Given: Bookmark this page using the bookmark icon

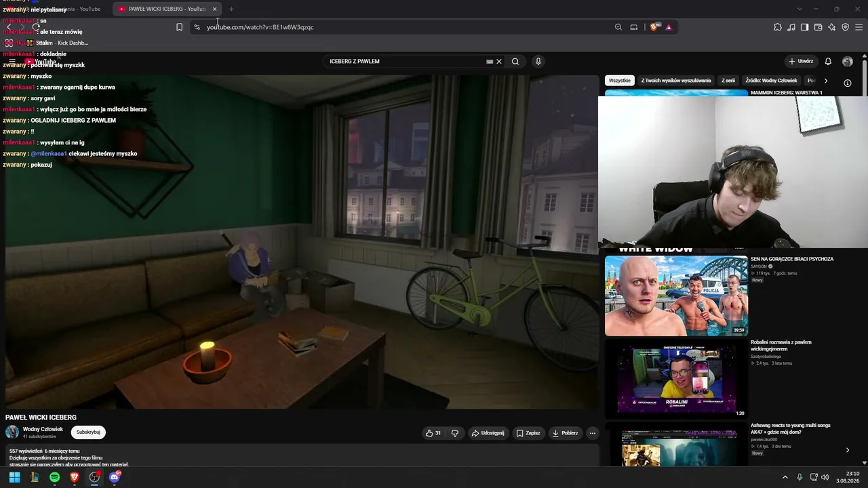Looking at the screenshot, I should click(179, 27).
